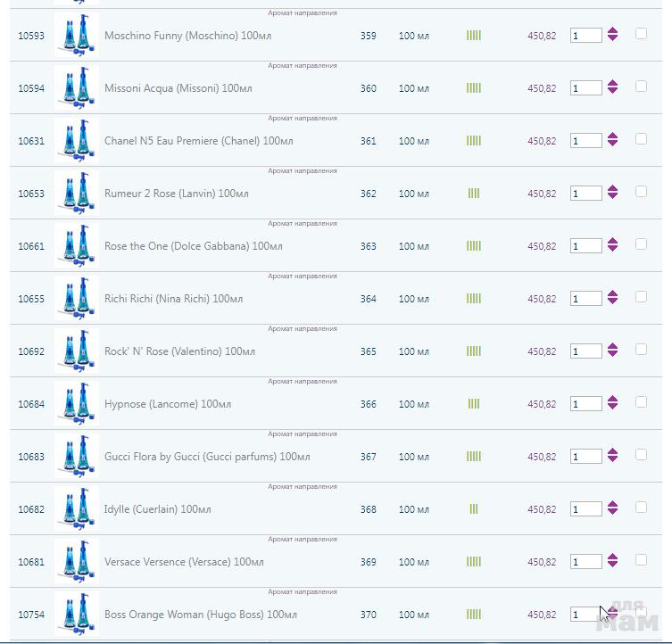Click the Gucci Flora product bottle icon
672x644 pixels.
(x=75, y=457)
